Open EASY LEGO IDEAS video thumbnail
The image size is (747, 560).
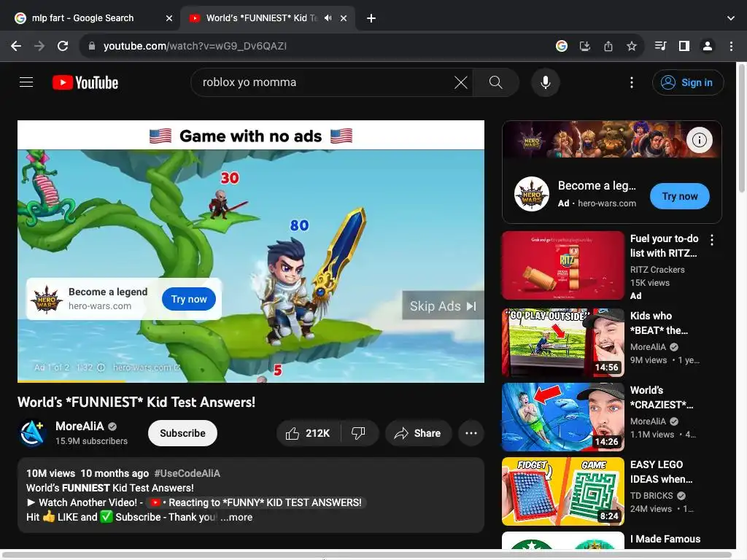(x=562, y=491)
